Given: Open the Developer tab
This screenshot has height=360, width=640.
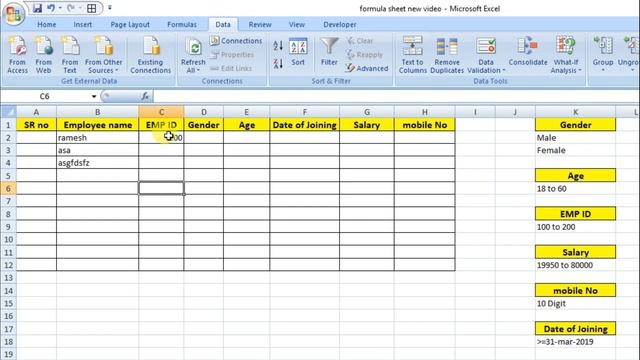Looking at the screenshot, I should 340,24.
